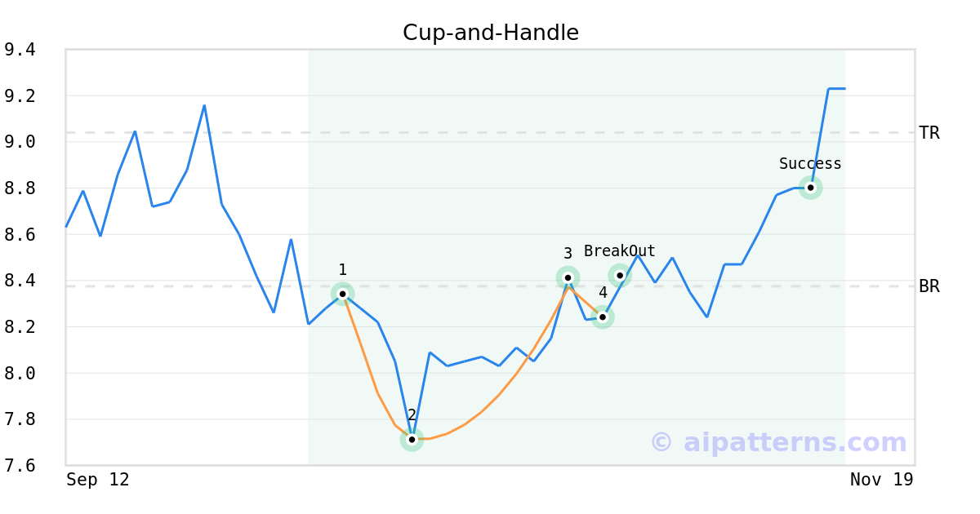Click the Success text label
This screenshot has width=980, height=514.
810,164
